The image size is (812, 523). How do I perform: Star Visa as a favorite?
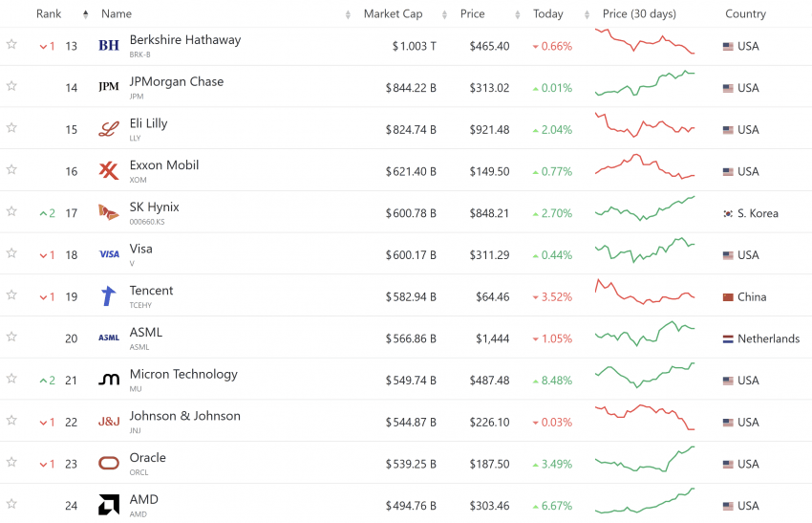[x=11, y=253]
